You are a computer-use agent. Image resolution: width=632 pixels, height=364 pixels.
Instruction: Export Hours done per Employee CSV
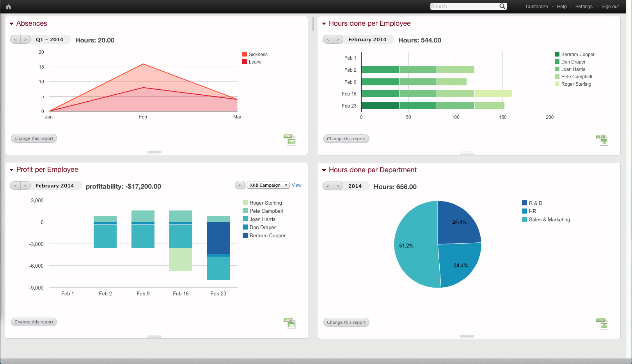pyautogui.click(x=602, y=140)
